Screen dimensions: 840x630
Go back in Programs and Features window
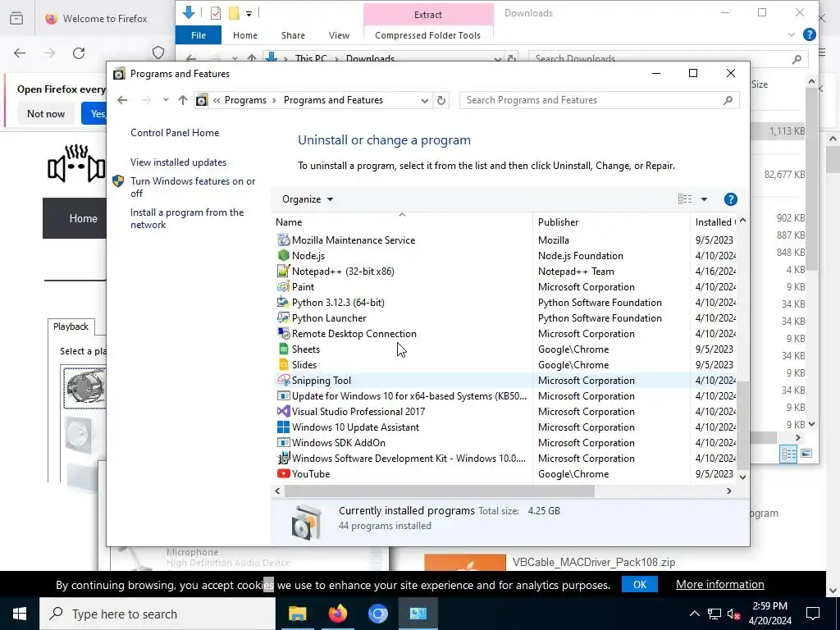(x=122, y=100)
